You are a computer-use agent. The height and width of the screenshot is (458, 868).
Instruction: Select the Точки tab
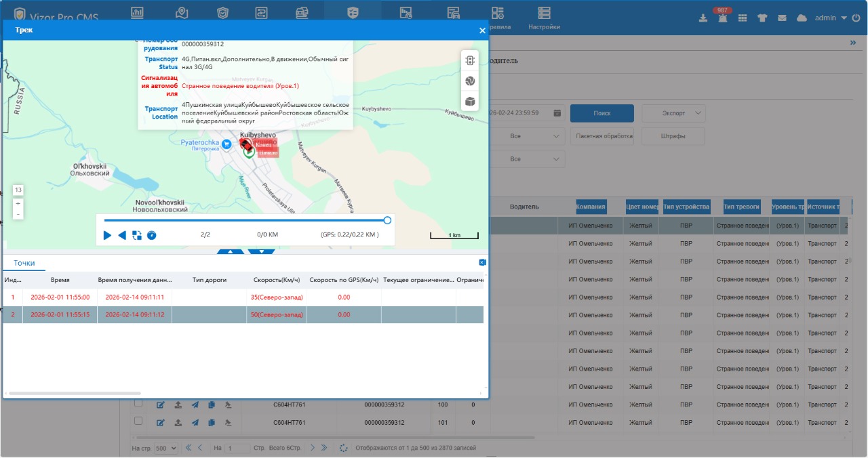coord(24,263)
